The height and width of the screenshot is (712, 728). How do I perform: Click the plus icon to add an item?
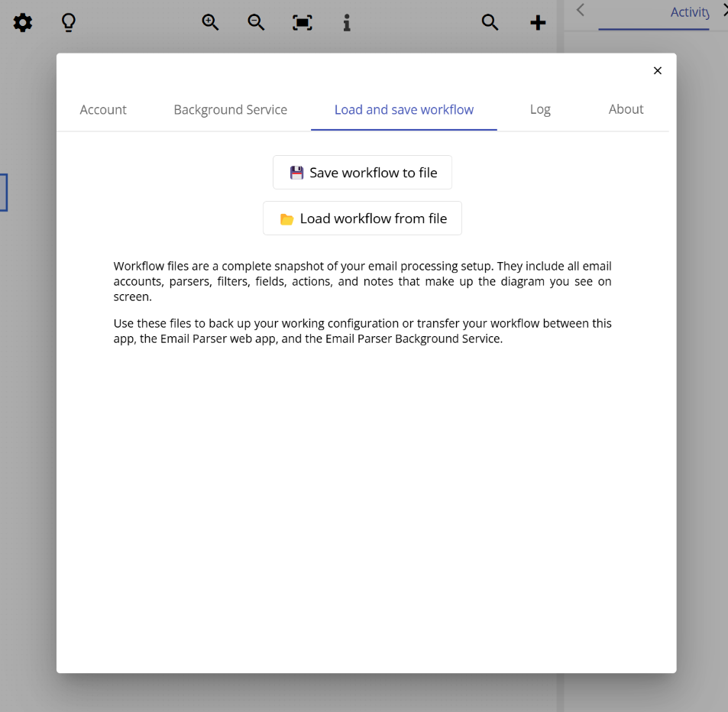click(x=538, y=22)
